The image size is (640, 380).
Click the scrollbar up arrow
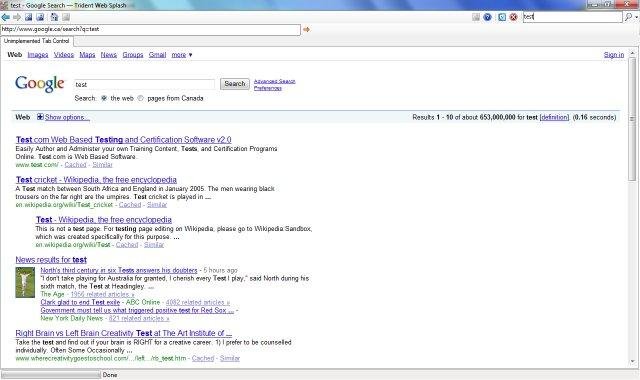[632, 53]
